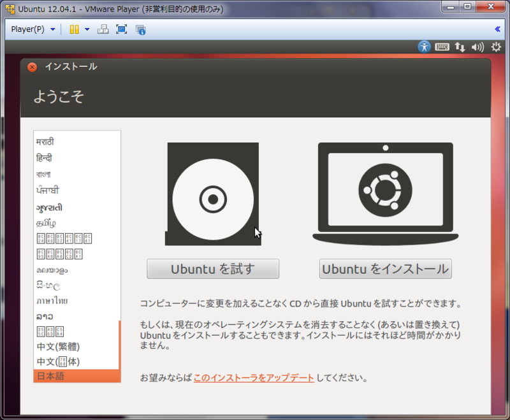
Task: Collapse the panel with the double chevron
Action: tap(498, 29)
